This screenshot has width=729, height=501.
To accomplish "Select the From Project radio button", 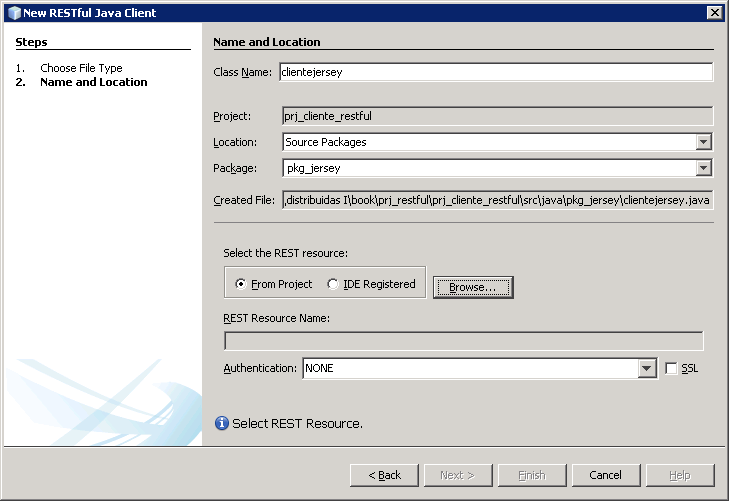I will [241, 284].
